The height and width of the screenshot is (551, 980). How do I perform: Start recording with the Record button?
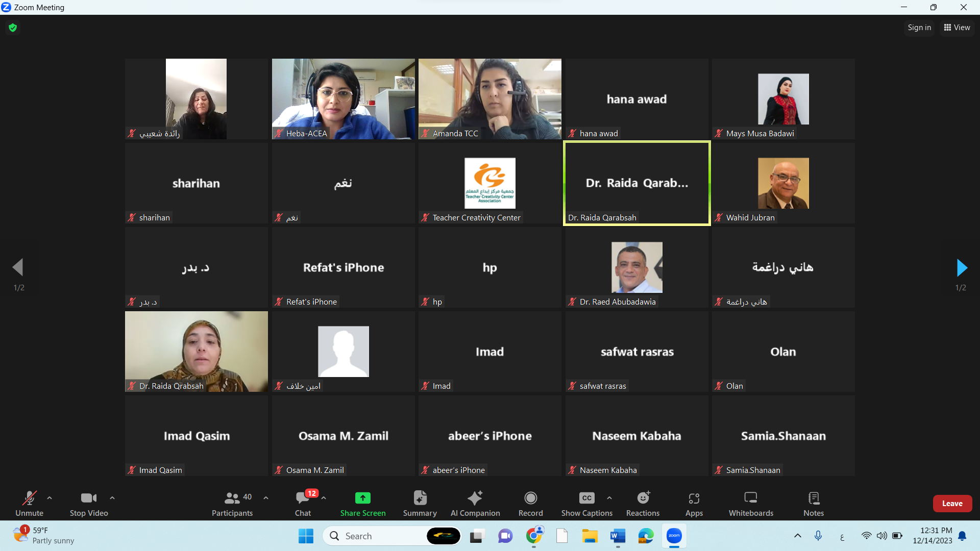click(x=530, y=498)
